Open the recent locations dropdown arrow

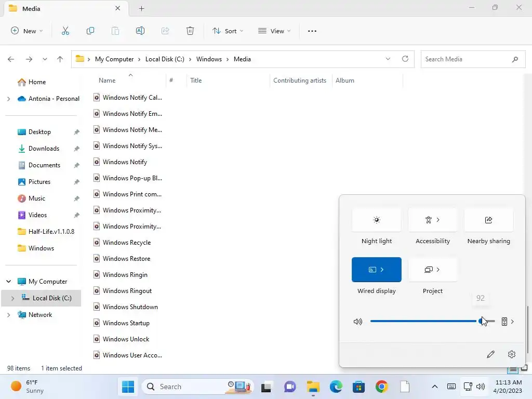pyautogui.click(x=45, y=59)
